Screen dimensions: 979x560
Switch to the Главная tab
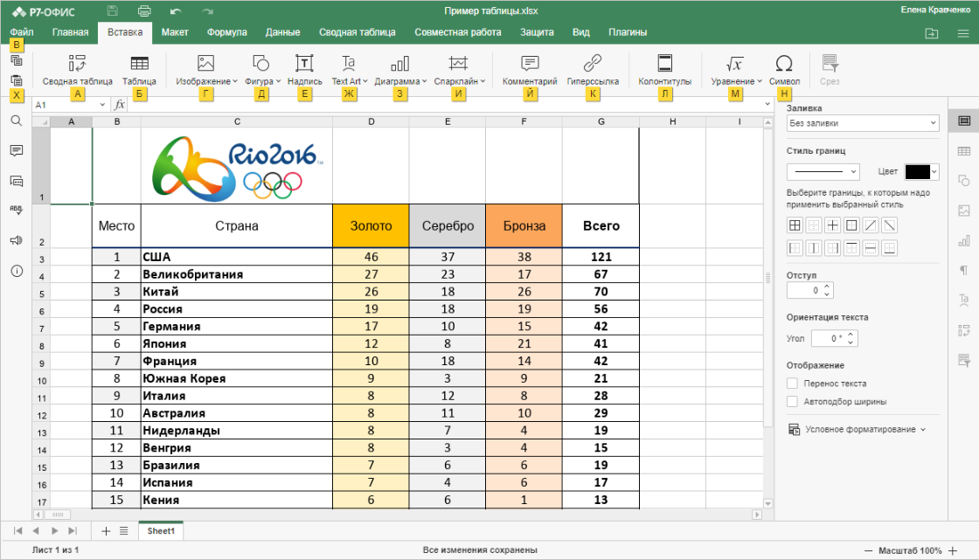[x=70, y=32]
